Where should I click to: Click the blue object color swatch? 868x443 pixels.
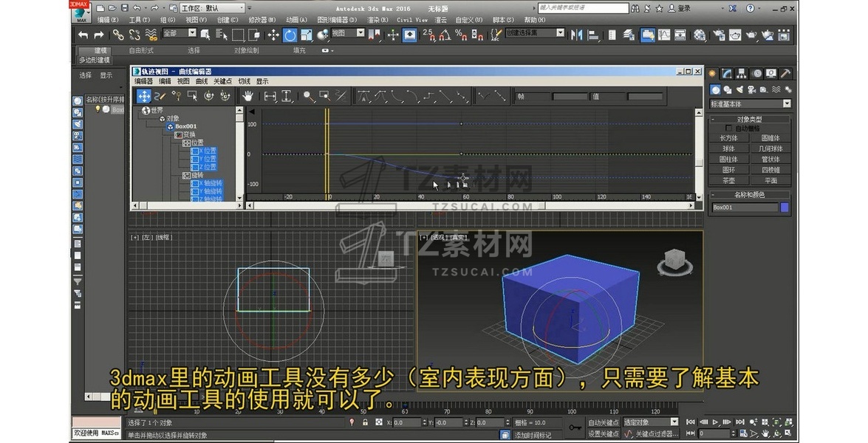[785, 207]
